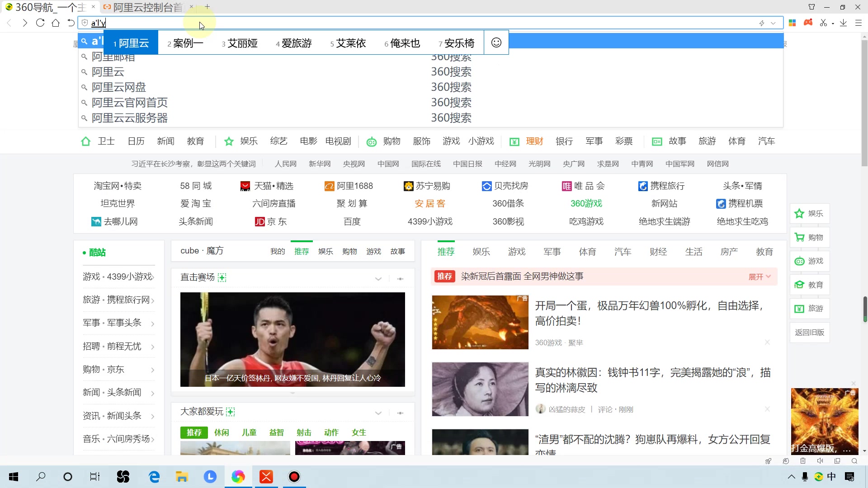Open the skin/shirt icon in title bar

[812, 7]
